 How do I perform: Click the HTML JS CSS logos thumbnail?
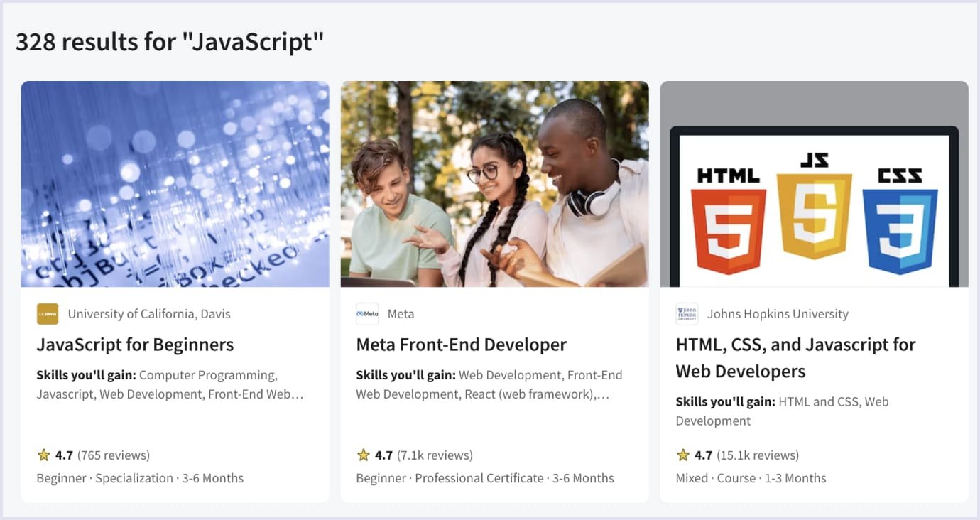[x=815, y=184]
